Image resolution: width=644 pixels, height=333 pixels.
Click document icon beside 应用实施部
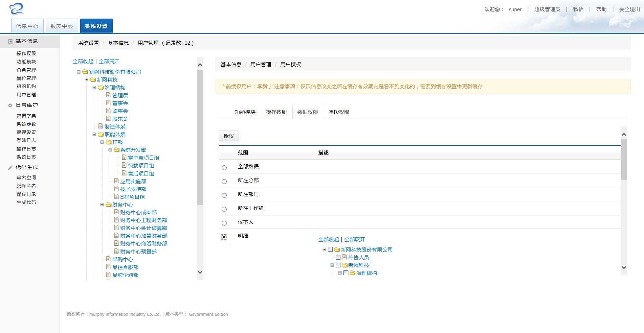(116, 181)
